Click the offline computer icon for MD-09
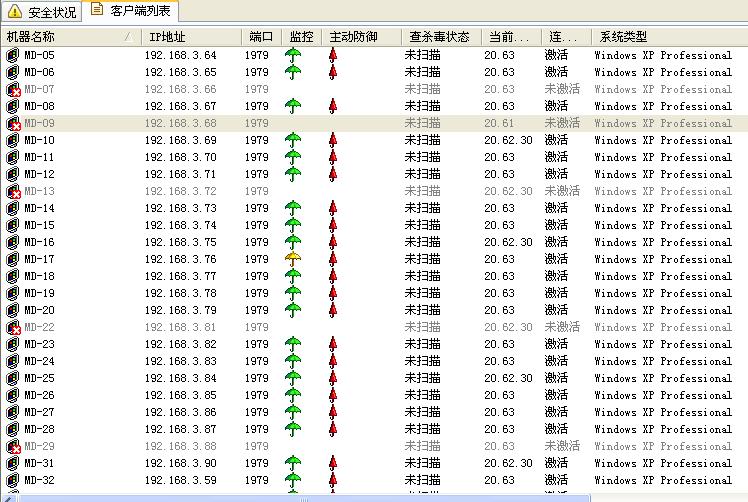Viewport: 748px width, 502px height. (x=13, y=123)
